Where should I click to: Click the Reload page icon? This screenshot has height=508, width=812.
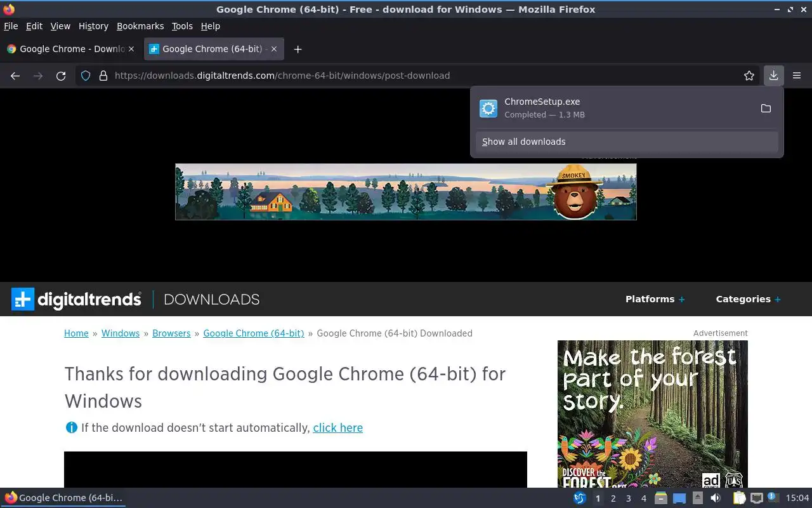61,76
